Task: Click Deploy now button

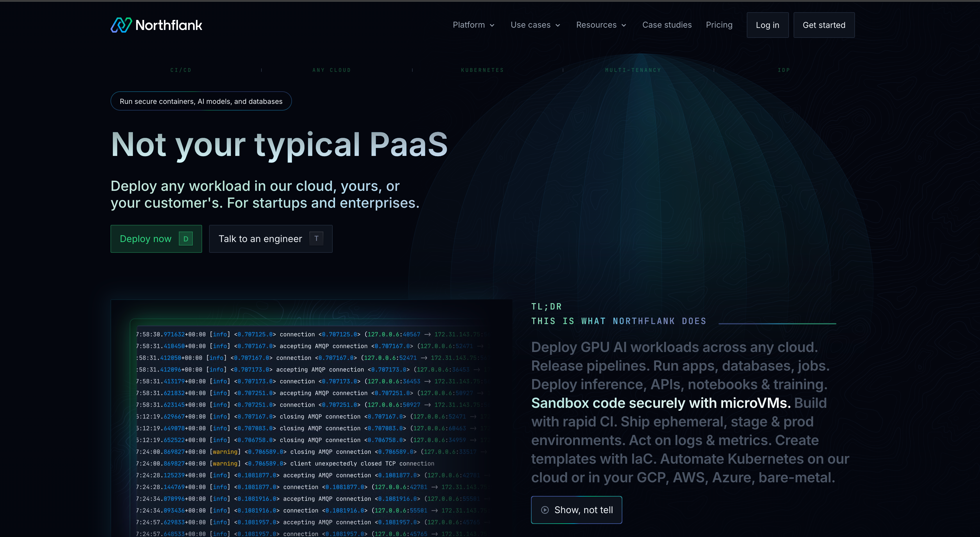Action: pos(146,239)
